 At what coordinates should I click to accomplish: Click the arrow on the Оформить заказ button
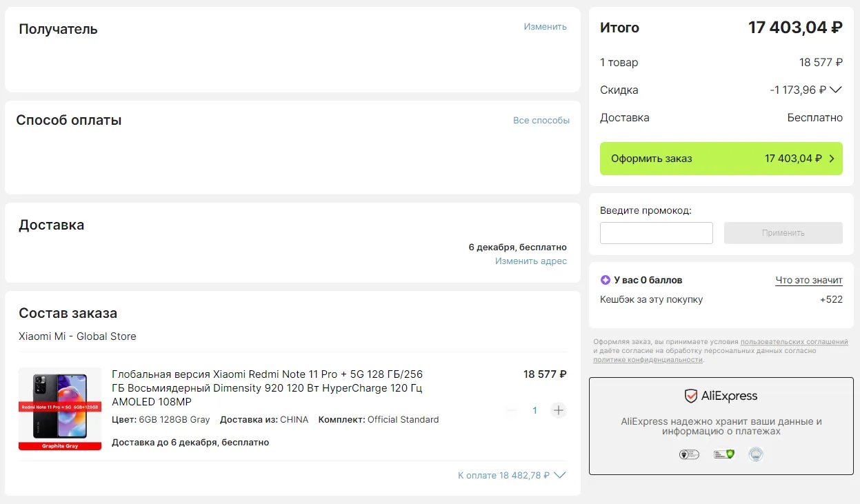coord(832,159)
